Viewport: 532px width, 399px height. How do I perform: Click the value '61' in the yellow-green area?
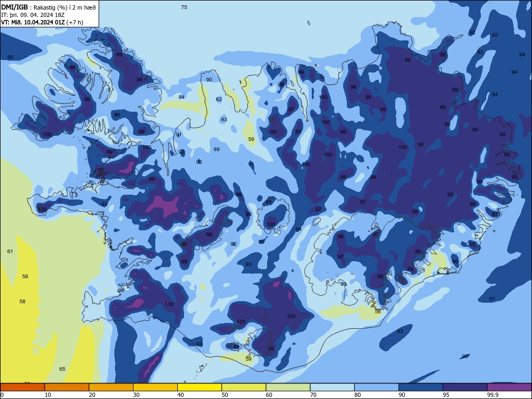pos(10,252)
